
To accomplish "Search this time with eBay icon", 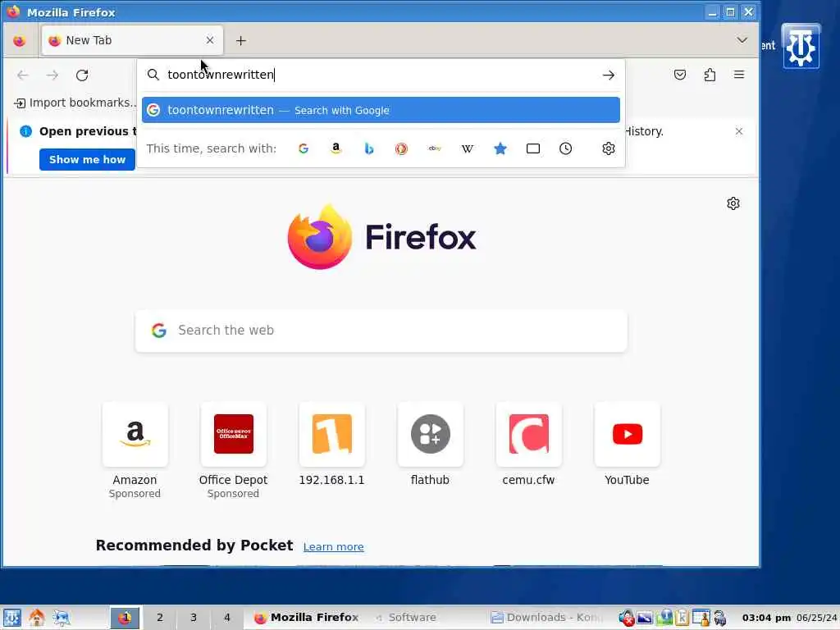I will [435, 148].
